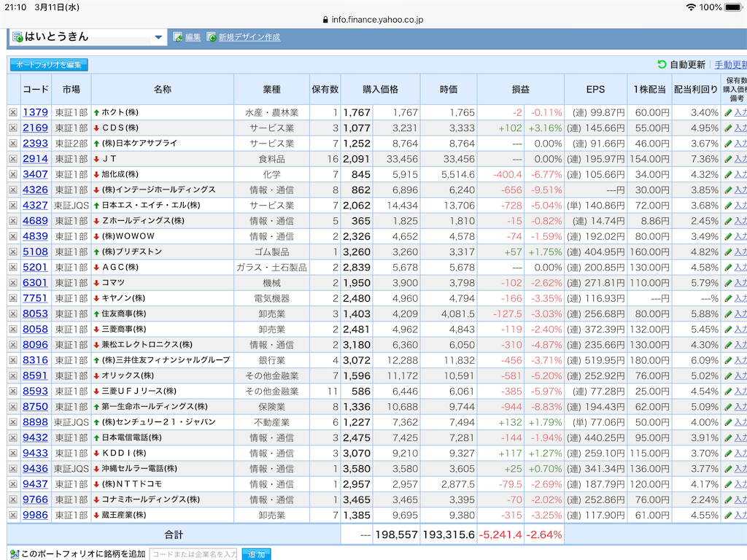The image size is (747, 560).
Task: Click pencil icon in コナミホールディングス row
Action: [728, 499]
